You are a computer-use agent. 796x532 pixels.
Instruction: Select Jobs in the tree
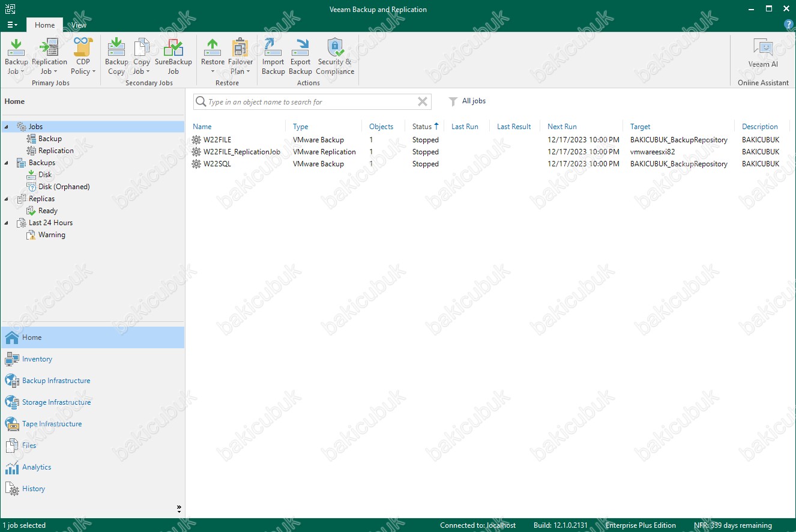(35, 127)
